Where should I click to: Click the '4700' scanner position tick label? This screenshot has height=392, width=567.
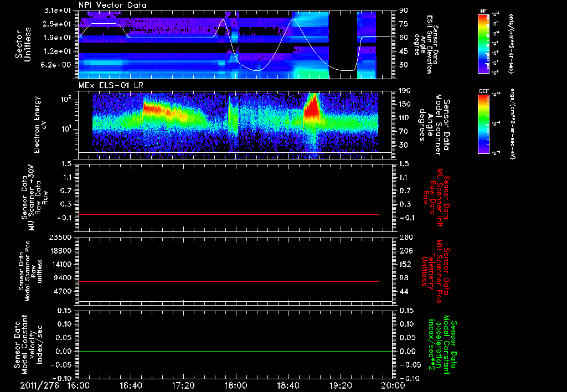coord(63,291)
